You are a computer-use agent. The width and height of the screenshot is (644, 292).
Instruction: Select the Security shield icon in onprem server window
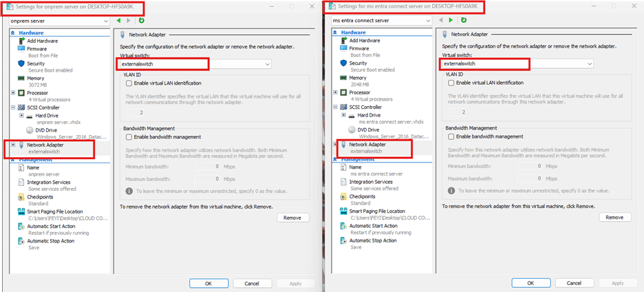(x=21, y=63)
